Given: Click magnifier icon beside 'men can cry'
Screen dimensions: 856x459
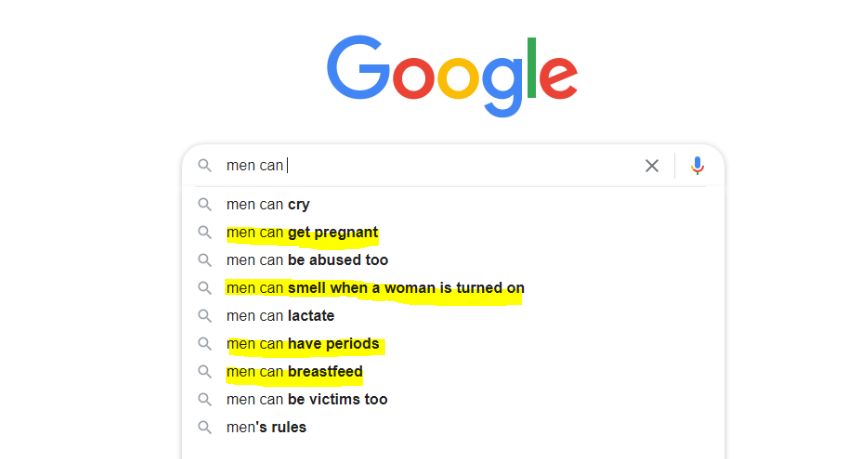Looking at the screenshot, I should (205, 205).
